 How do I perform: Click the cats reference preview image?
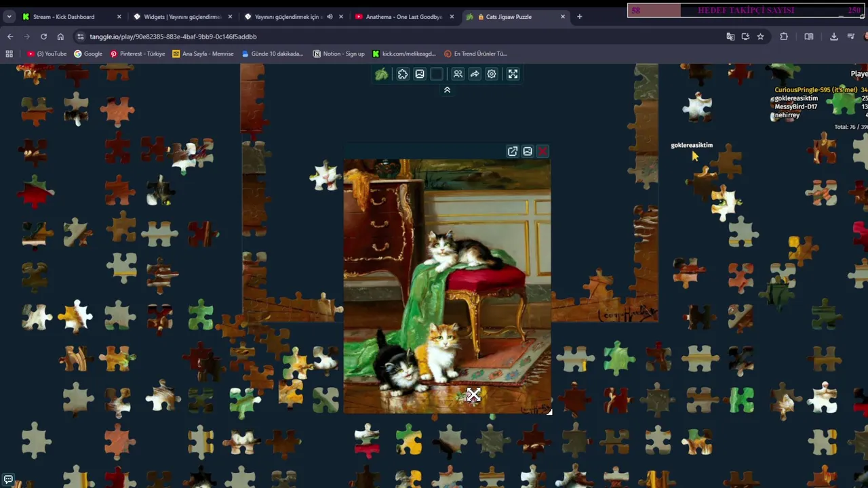click(447, 286)
